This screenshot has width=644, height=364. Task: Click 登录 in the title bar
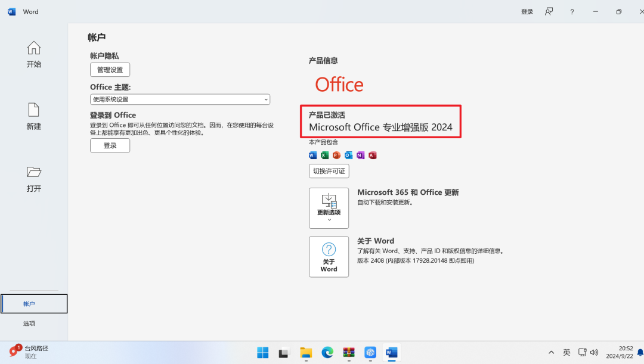tap(527, 12)
